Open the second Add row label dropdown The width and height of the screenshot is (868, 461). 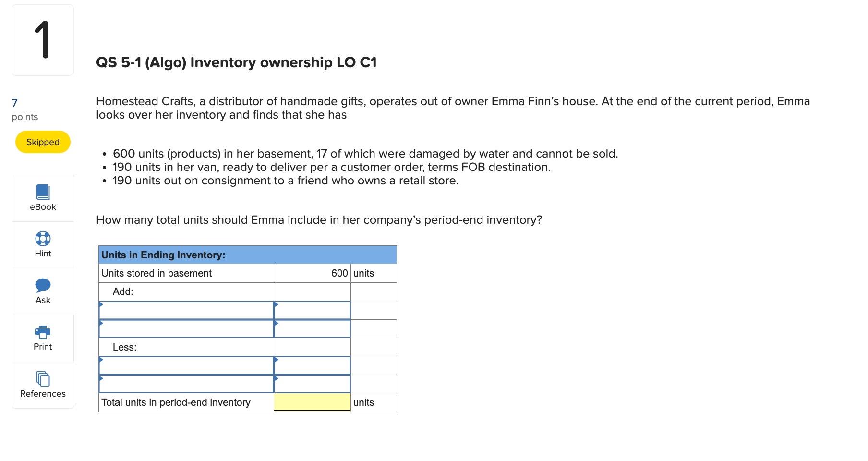[x=186, y=328]
